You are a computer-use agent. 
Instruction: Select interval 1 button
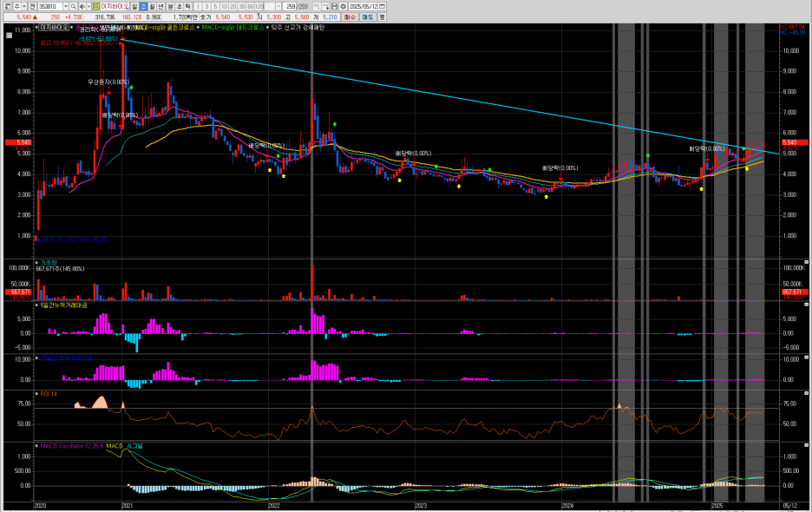pos(198,6)
